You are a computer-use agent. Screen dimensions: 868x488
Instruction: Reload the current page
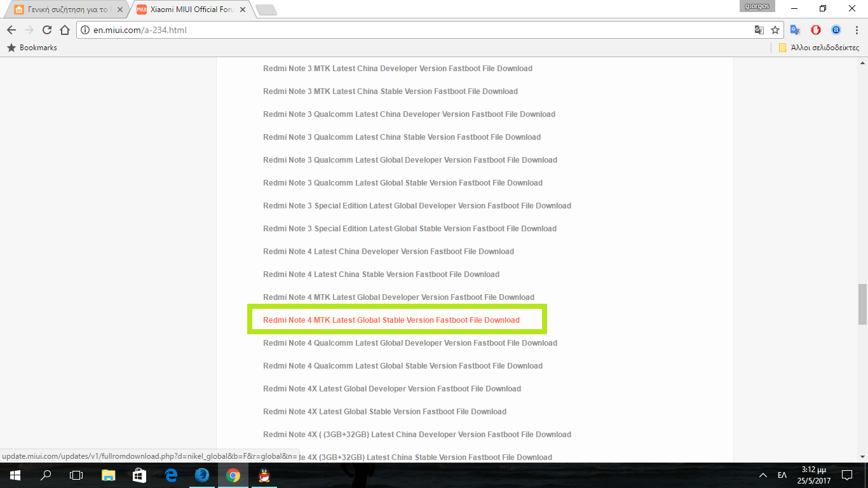click(x=46, y=30)
